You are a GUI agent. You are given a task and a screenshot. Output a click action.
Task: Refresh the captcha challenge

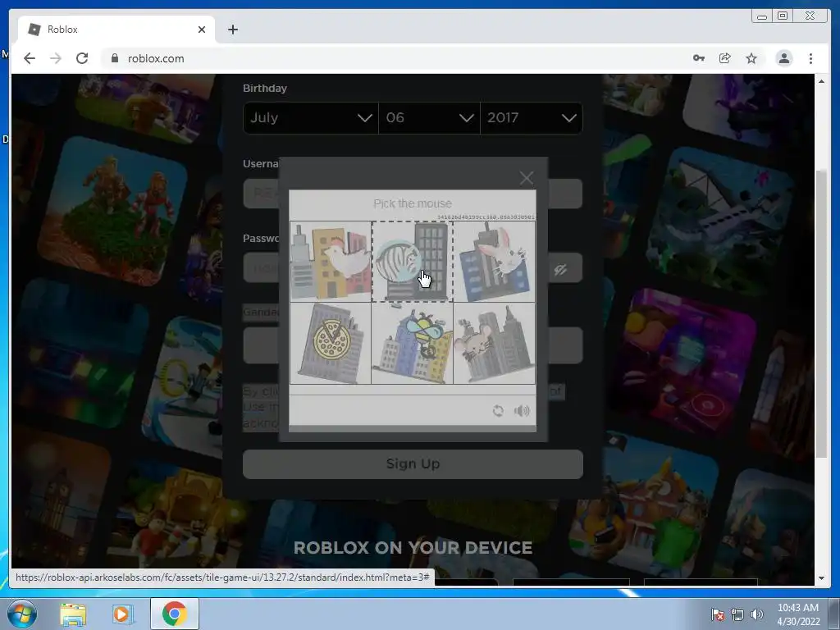(x=498, y=411)
